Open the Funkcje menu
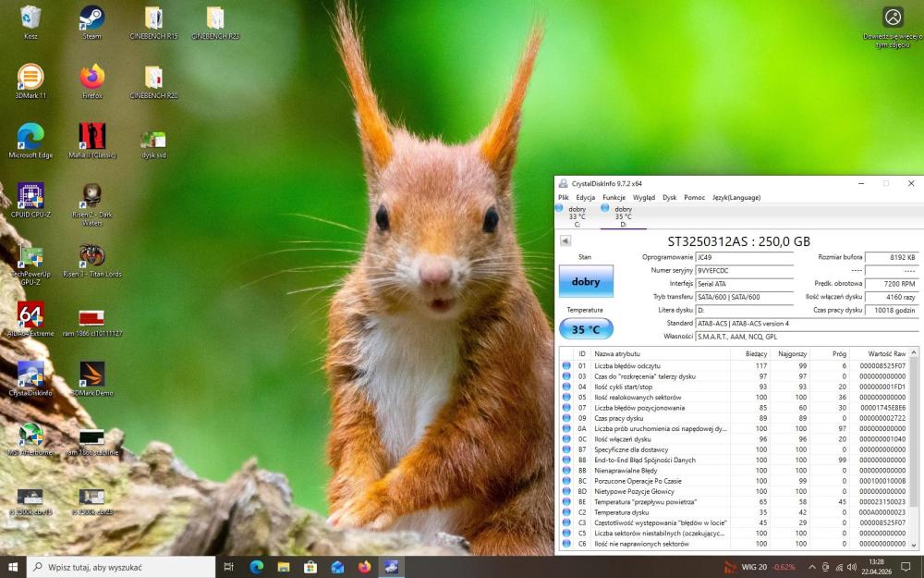 (x=614, y=198)
